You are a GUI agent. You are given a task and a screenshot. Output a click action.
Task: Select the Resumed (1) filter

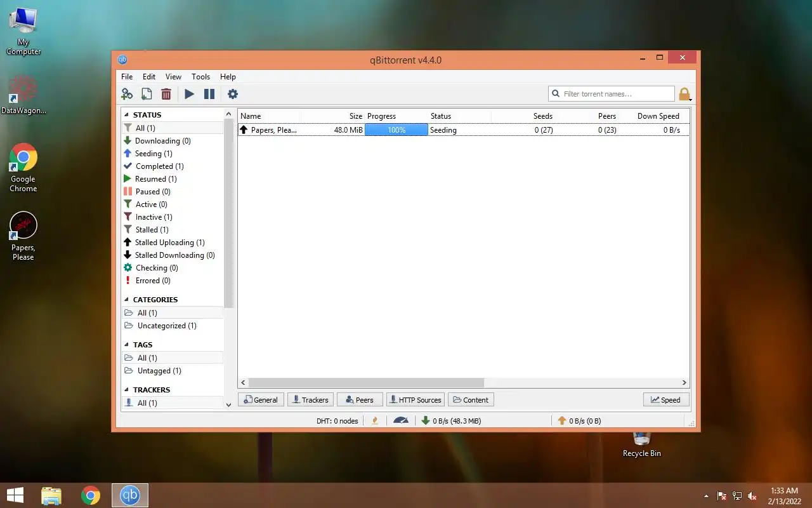coord(173,179)
